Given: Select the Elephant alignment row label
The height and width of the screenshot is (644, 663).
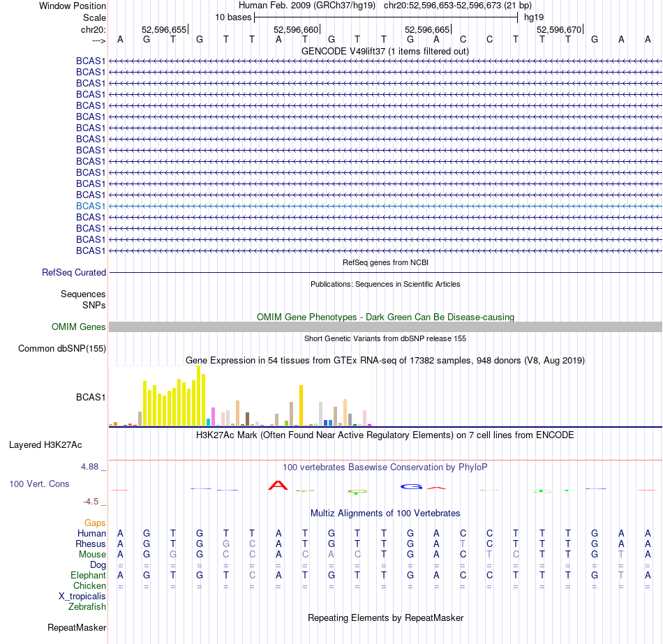Looking at the screenshot, I should (88, 575).
